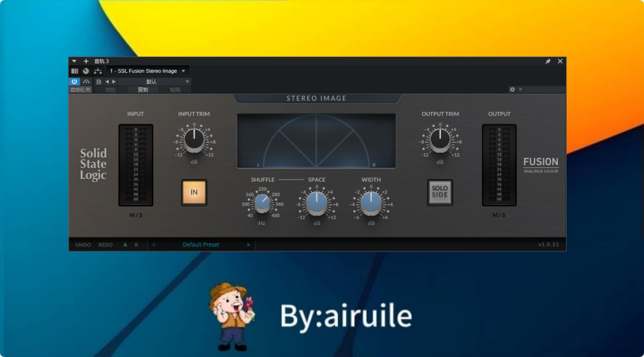Image resolution: width=644 pixels, height=357 pixels.
Task: Expand the SSL Fusion Stereo Image selector
Action: [147, 71]
